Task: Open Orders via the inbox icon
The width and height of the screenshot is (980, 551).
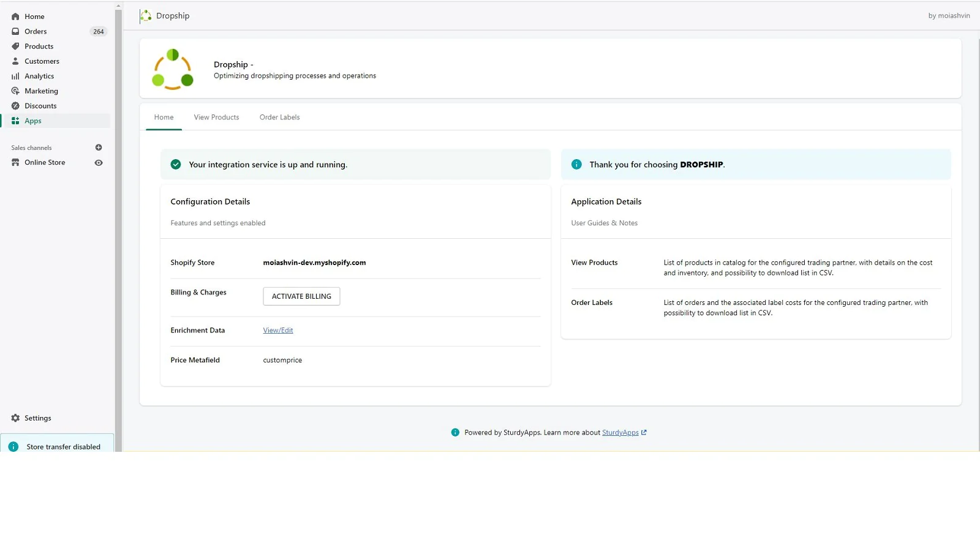Action: tap(15, 31)
